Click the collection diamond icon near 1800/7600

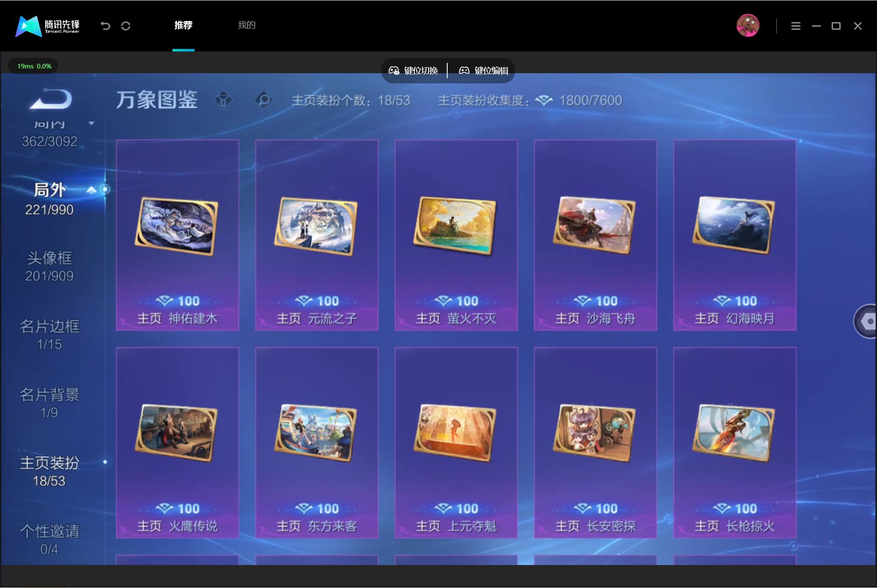point(544,101)
